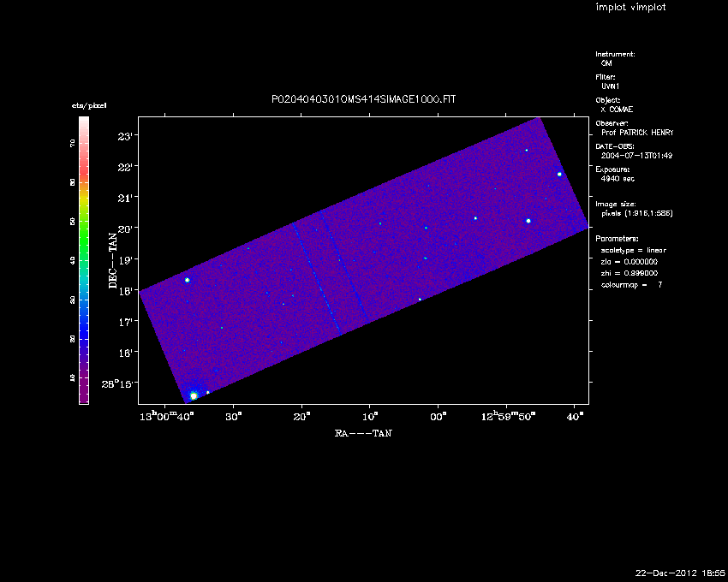Click the scaletype = linear parameter
This screenshot has height=582, width=728.
click(634, 250)
